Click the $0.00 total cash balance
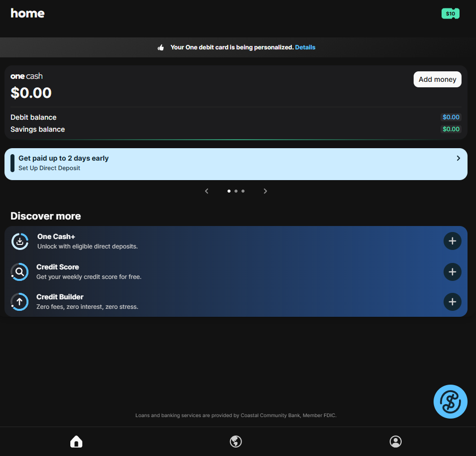Image resolution: width=476 pixels, height=456 pixels. pyautogui.click(x=31, y=93)
